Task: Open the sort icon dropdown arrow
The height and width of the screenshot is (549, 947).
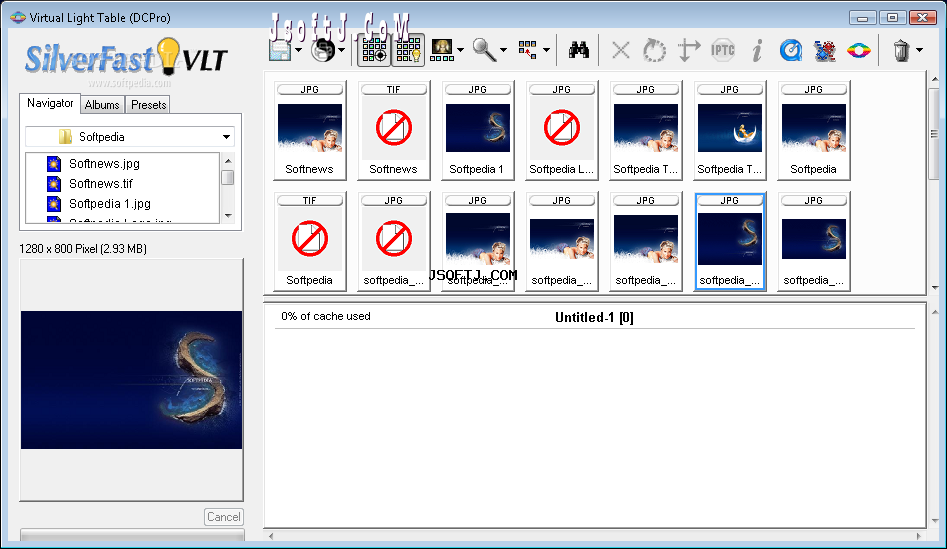Action: click(x=547, y=50)
